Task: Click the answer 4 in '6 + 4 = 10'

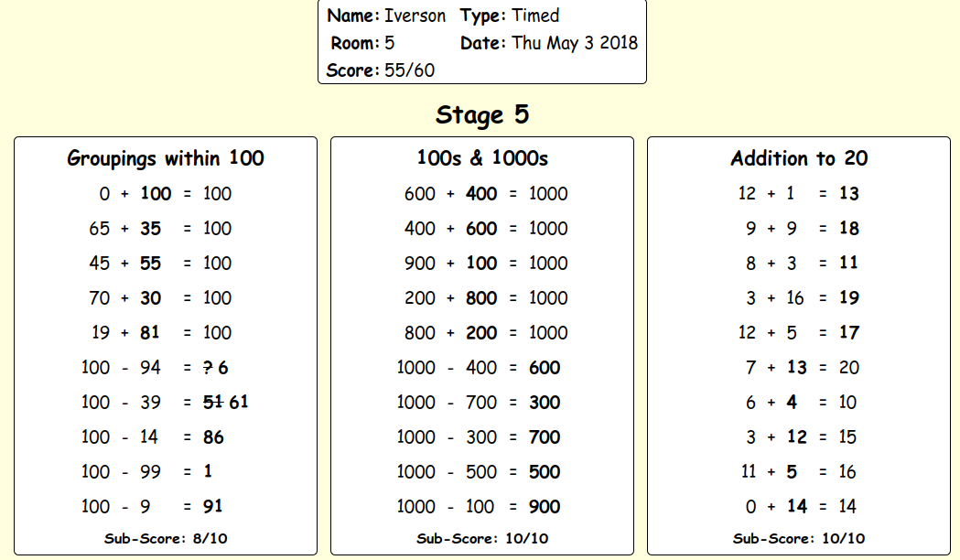Action: pos(792,403)
